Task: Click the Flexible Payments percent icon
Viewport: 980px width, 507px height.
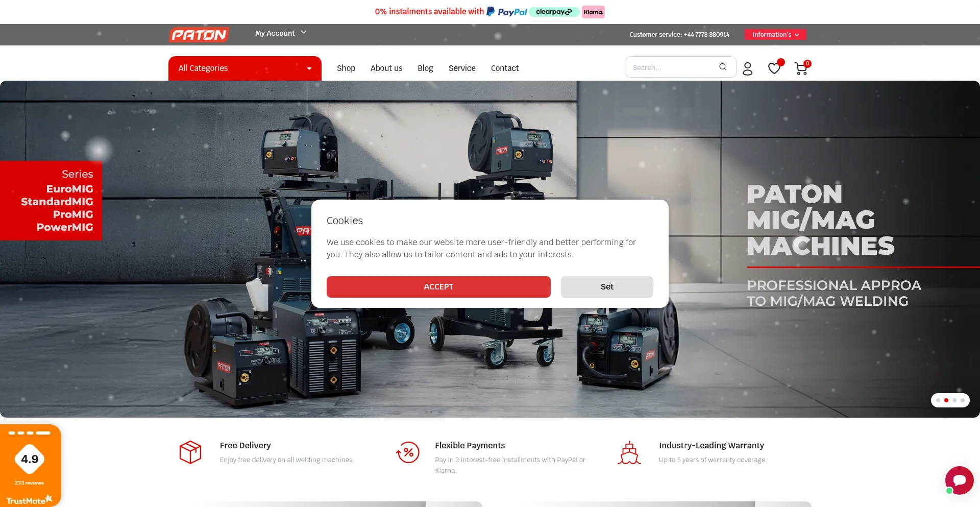Action: click(x=408, y=452)
